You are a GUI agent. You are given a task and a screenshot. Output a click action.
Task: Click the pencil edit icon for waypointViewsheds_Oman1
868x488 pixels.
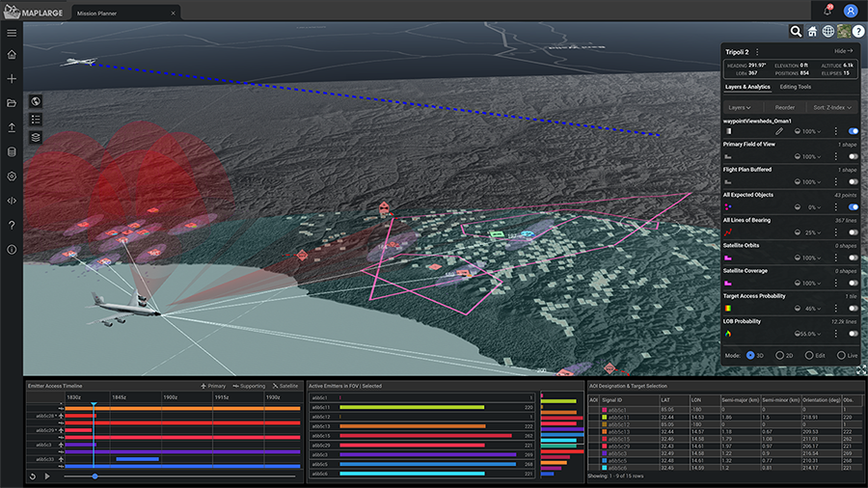click(x=778, y=131)
